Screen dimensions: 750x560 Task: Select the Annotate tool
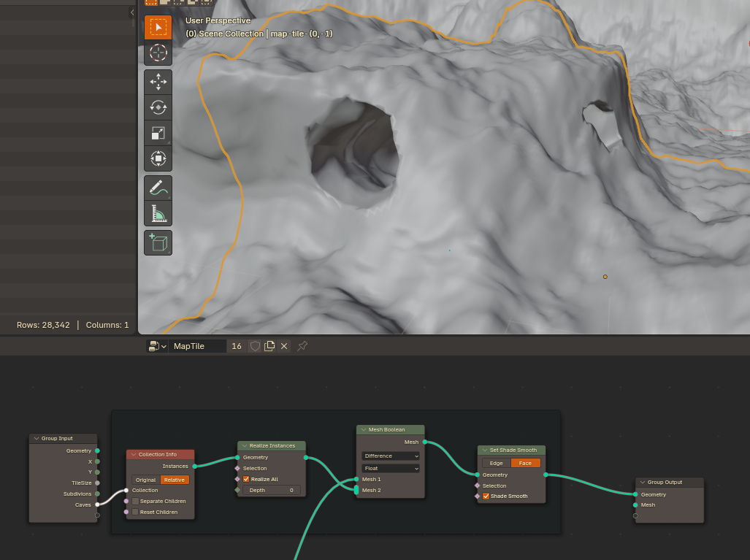click(x=158, y=188)
